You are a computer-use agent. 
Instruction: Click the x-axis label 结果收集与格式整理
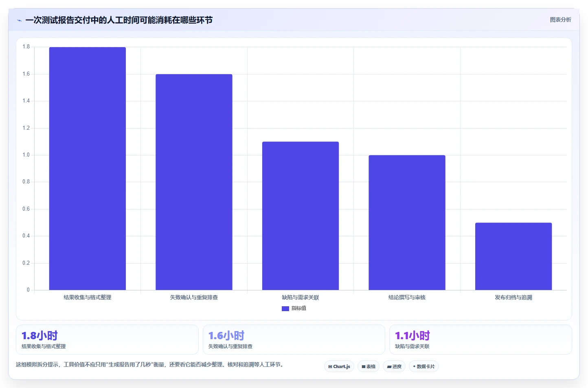(x=88, y=297)
